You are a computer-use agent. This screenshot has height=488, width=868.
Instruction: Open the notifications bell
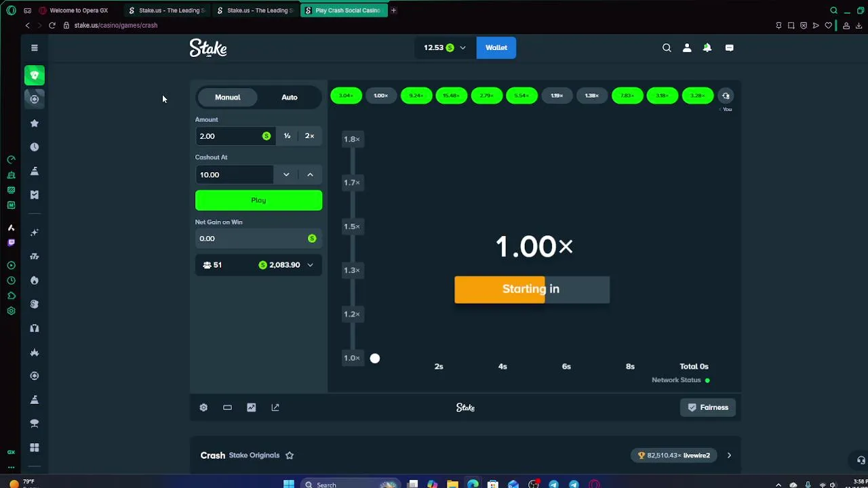click(x=707, y=47)
